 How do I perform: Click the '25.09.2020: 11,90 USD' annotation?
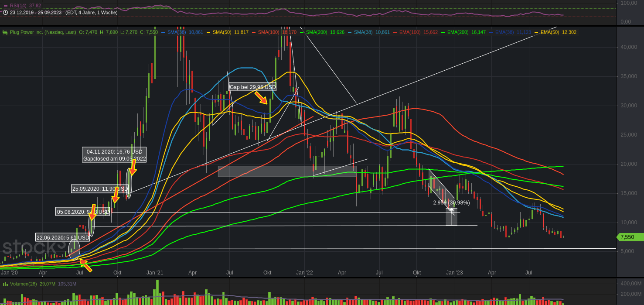(x=100, y=189)
